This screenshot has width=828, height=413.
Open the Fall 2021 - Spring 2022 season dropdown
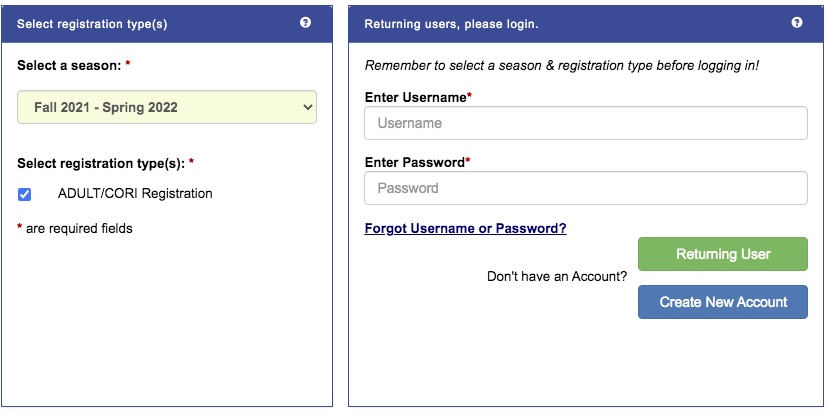(x=167, y=107)
